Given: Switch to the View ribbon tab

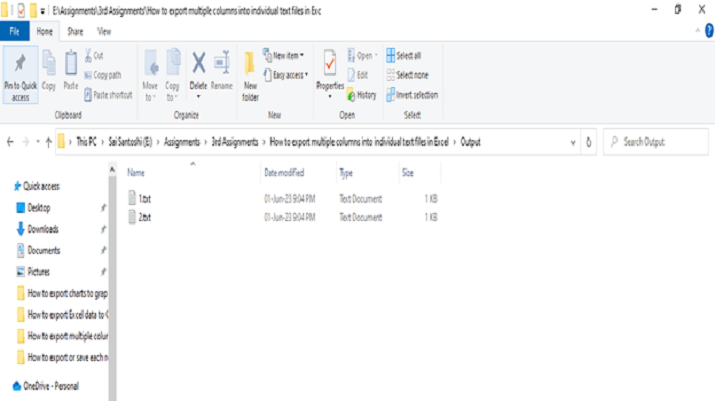Looking at the screenshot, I should [x=104, y=31].
